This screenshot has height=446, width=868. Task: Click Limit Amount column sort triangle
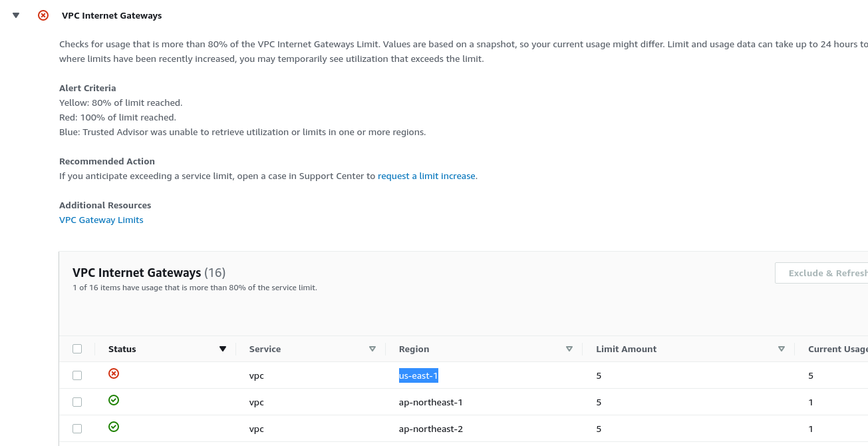782,349
